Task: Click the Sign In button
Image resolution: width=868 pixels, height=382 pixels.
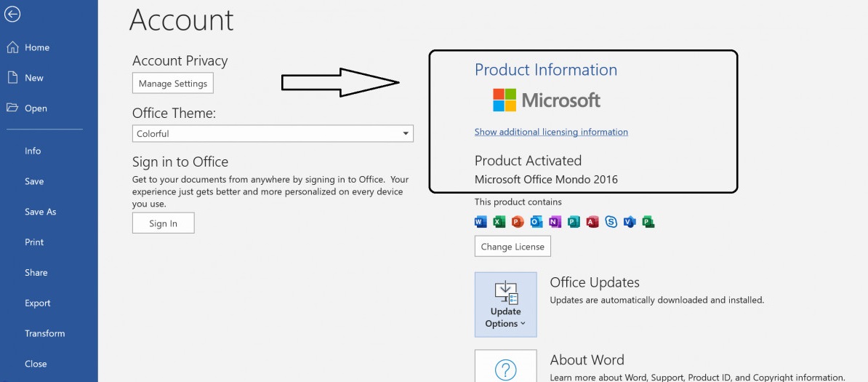Action: (164, 223)
